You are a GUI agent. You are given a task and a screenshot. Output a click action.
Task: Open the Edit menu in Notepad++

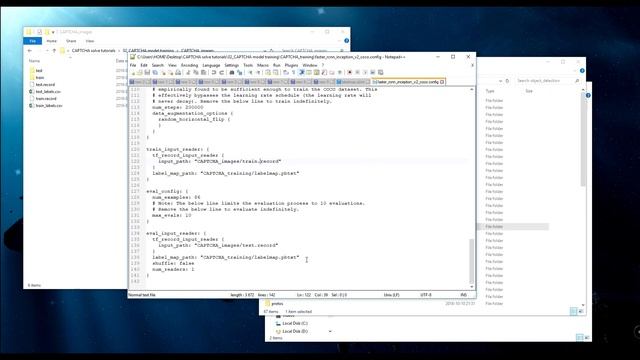[144, 65]
